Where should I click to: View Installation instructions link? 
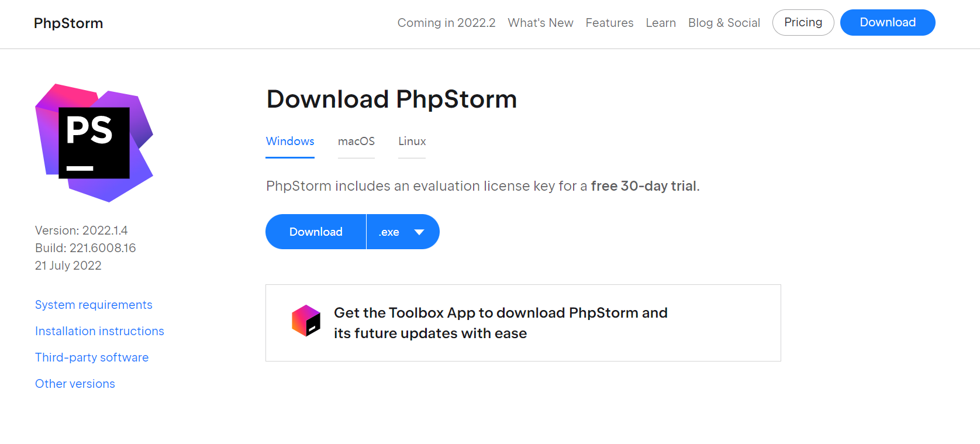point(99,331)
